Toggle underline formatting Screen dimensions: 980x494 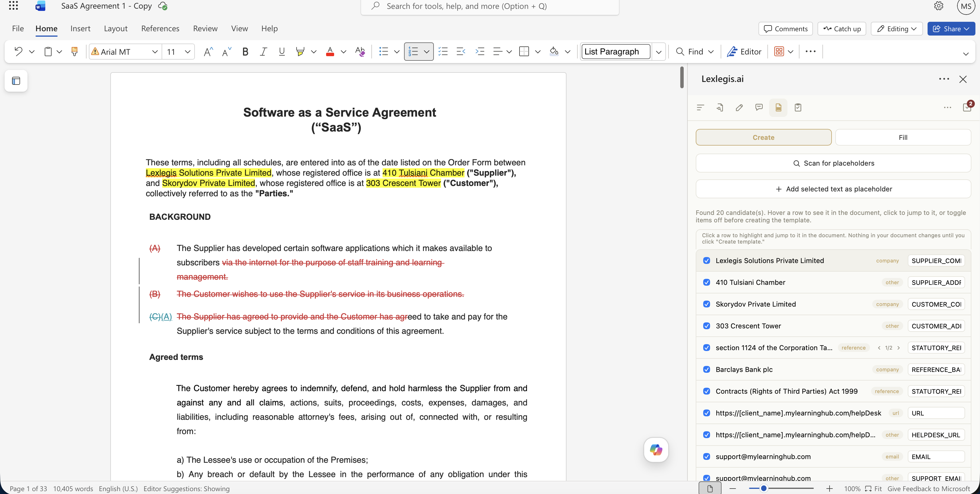(282, 51)
